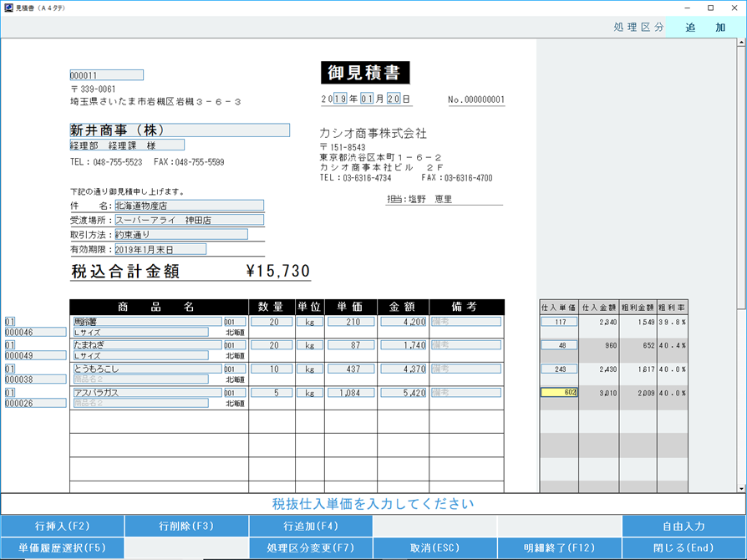Click quantity field 10 for とうもろこし
The width and height of the screenshot is (747, 560).
click(x=272, y=369)
